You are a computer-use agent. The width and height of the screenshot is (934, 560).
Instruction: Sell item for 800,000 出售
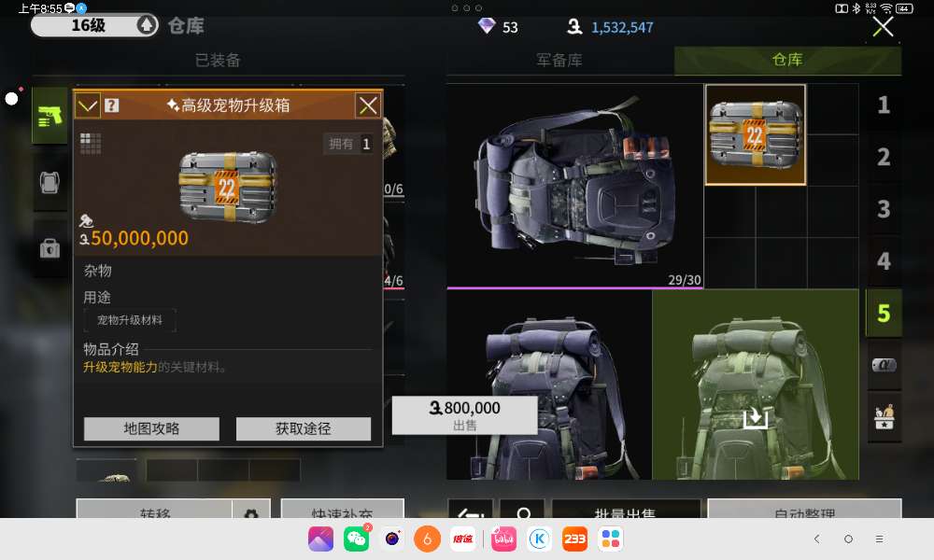point(464,414)
